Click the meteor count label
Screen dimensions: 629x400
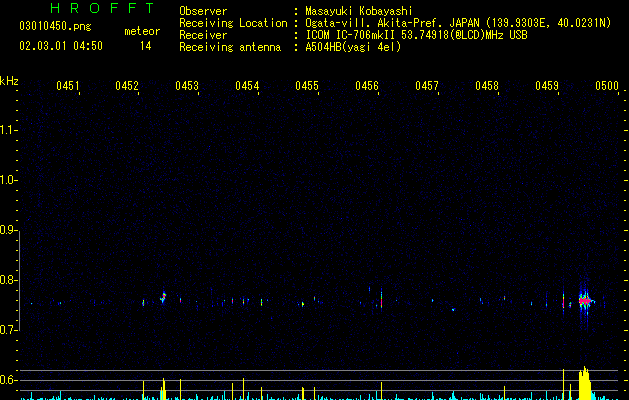point(142,31)
